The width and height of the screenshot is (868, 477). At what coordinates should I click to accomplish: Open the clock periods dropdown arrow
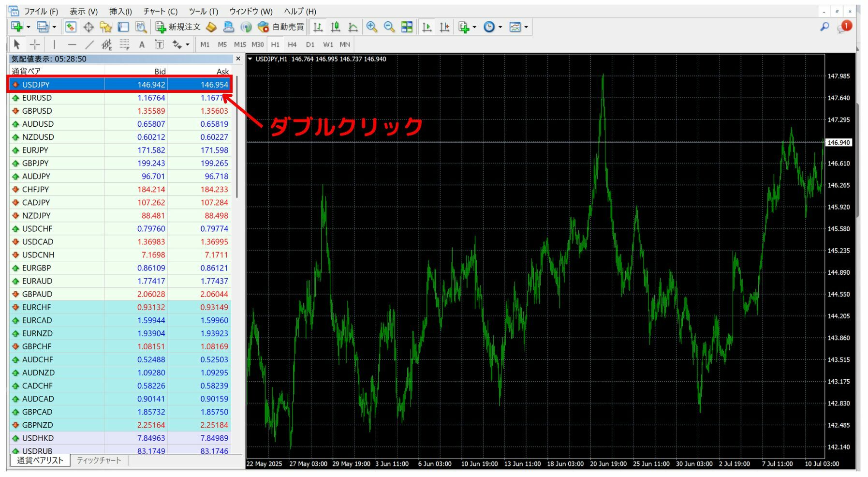[x=500, y=28]
